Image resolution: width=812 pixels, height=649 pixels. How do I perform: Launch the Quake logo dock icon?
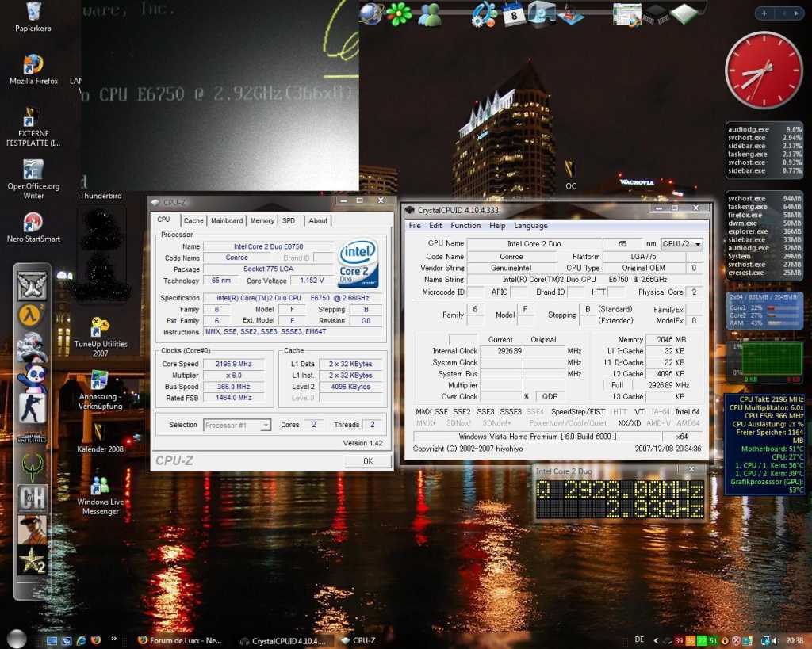(32, 466)
